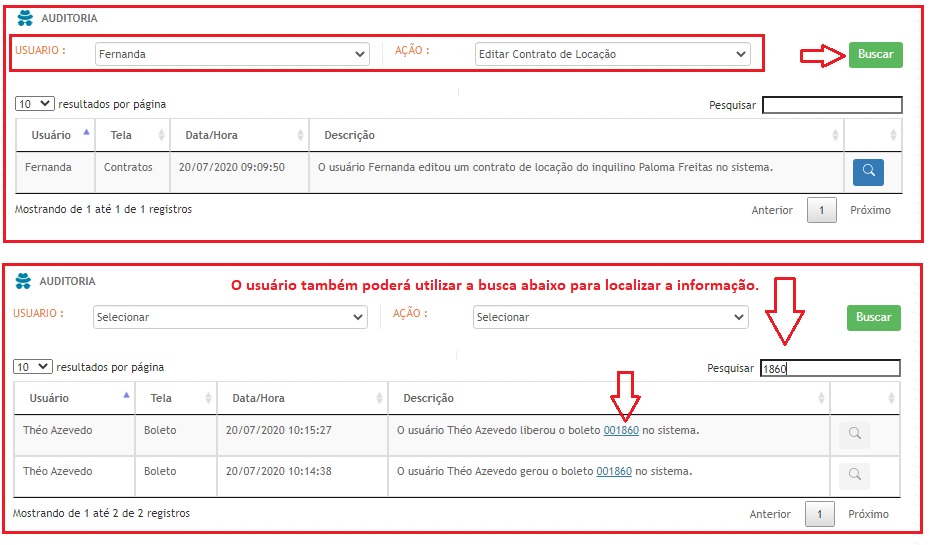The image size is (932, 545).
Task: Open Ação dropdown showing Editar Contrato de Locação
Action: (612, 55)
